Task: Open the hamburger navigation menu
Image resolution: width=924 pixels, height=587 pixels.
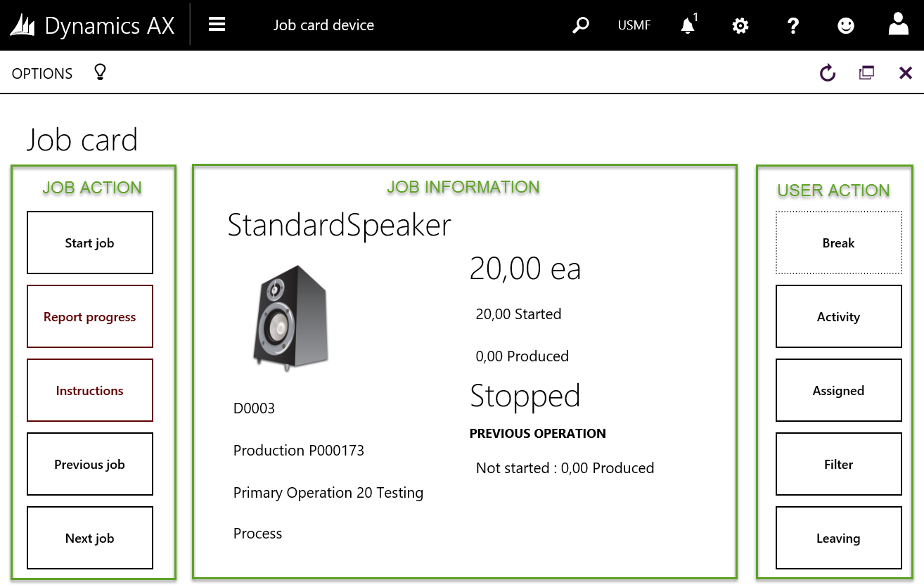Action: pos(217,25)
